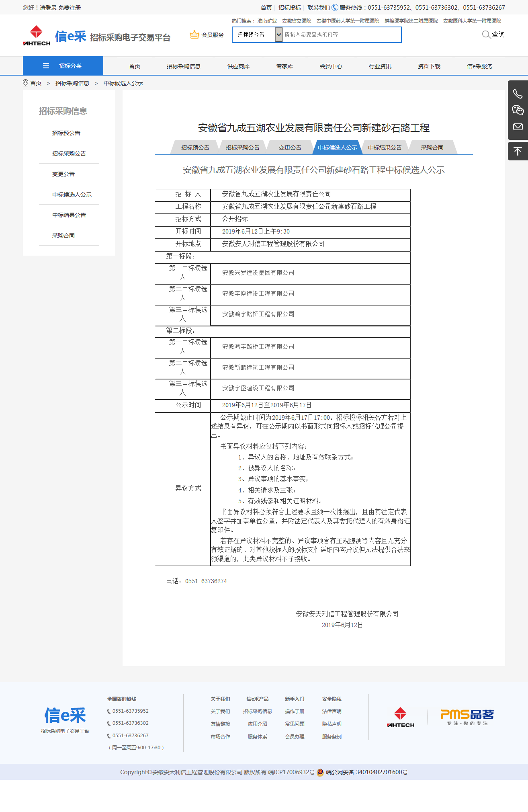Click the 请登录 login link

pos(48,8)
